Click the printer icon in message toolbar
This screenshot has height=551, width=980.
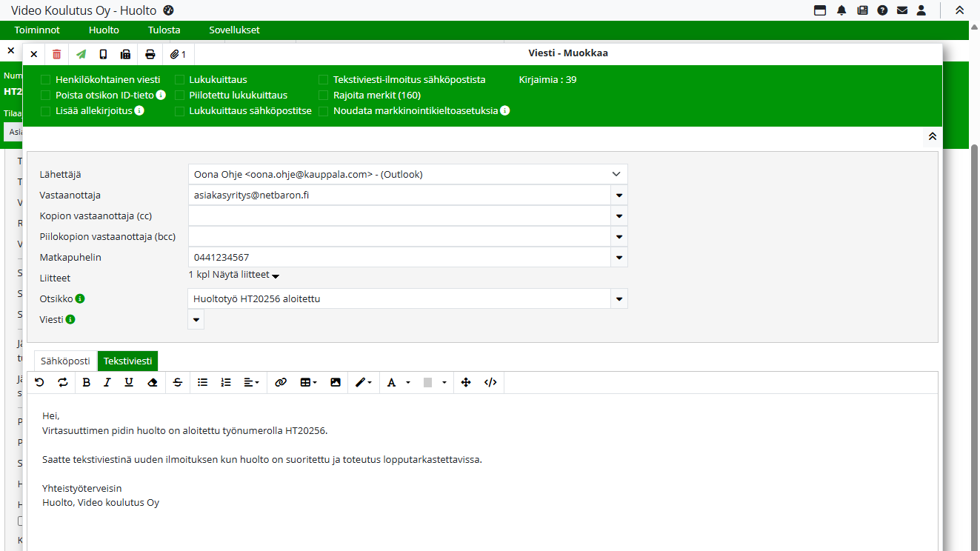click(x=150, y=54)
